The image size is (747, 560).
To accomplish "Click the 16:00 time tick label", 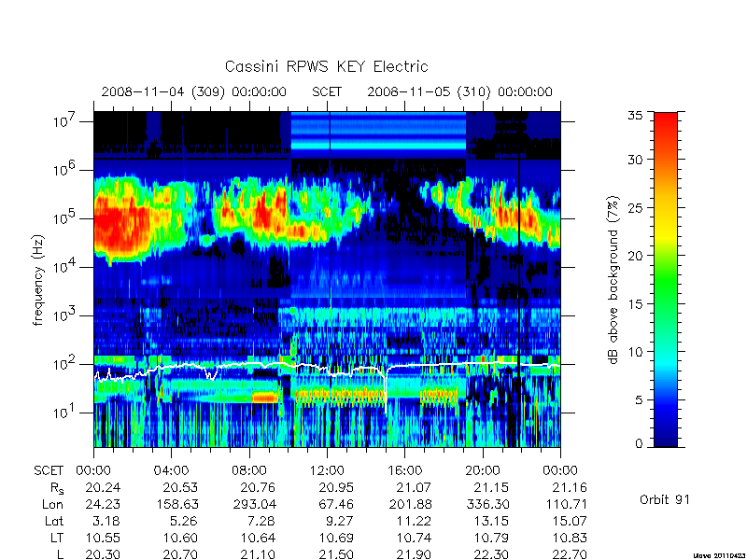I will (405, 471).
